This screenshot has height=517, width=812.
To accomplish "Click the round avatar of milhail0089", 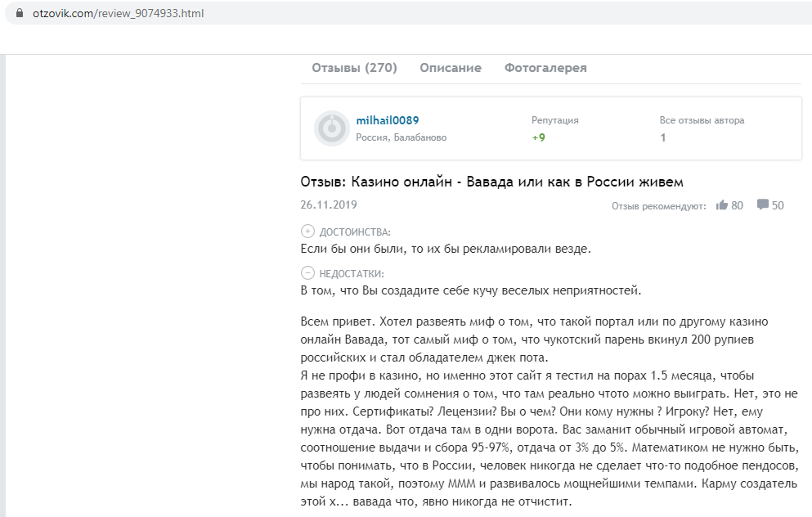I will [x=332, y=128].
